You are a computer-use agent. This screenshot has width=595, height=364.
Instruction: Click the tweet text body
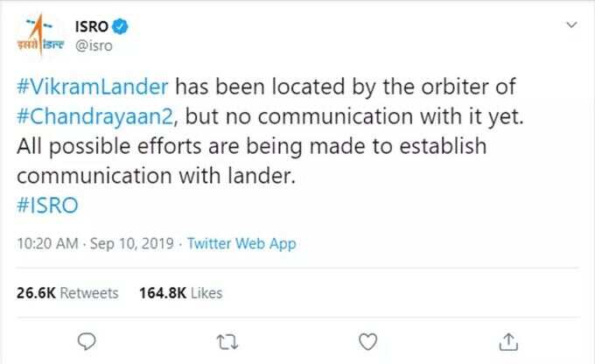pos(269,146)
